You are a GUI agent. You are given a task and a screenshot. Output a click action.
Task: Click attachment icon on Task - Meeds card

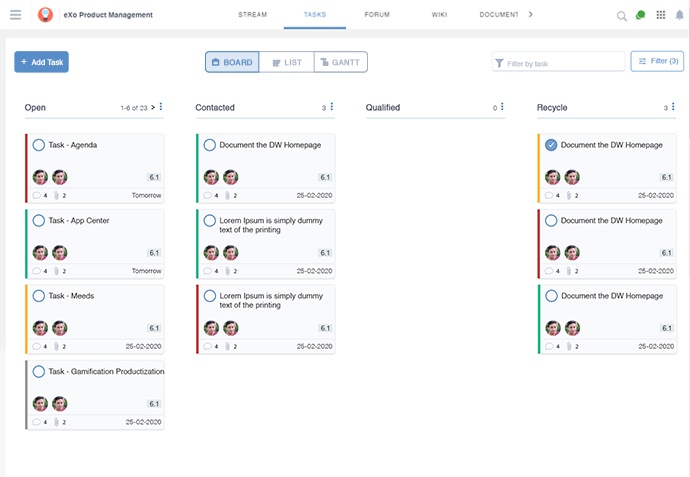click(x=57, y=346)
